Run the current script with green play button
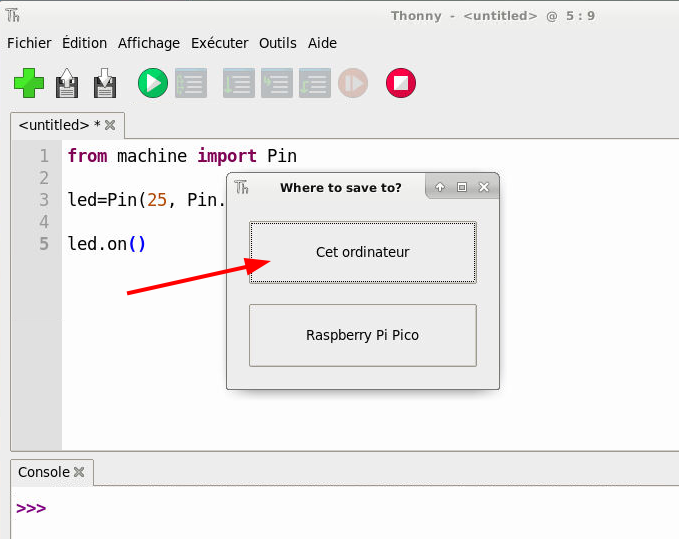The width and height of the screenshot is (679, 539). pos(153,83)
